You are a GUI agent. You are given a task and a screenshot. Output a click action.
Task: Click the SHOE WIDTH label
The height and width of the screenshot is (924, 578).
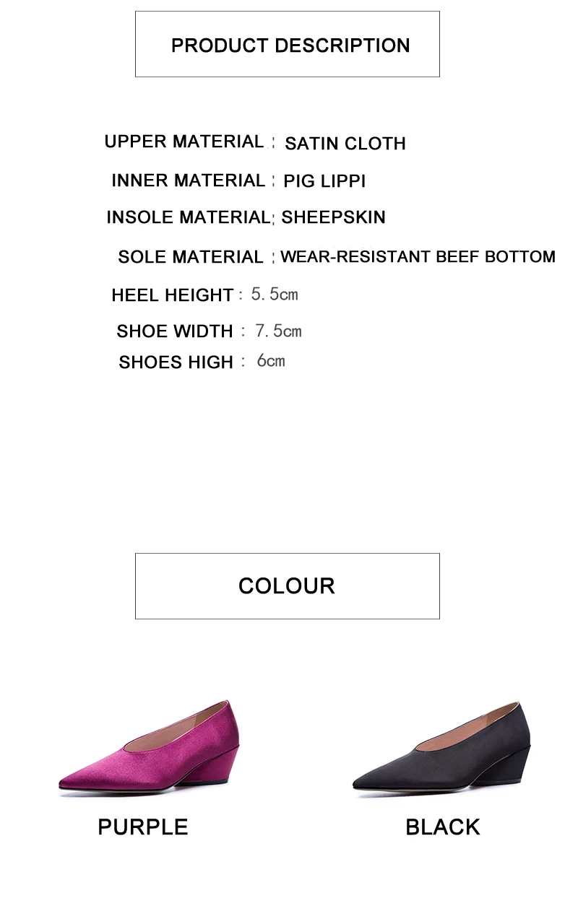pyautogui.click(x=175, y=331)
